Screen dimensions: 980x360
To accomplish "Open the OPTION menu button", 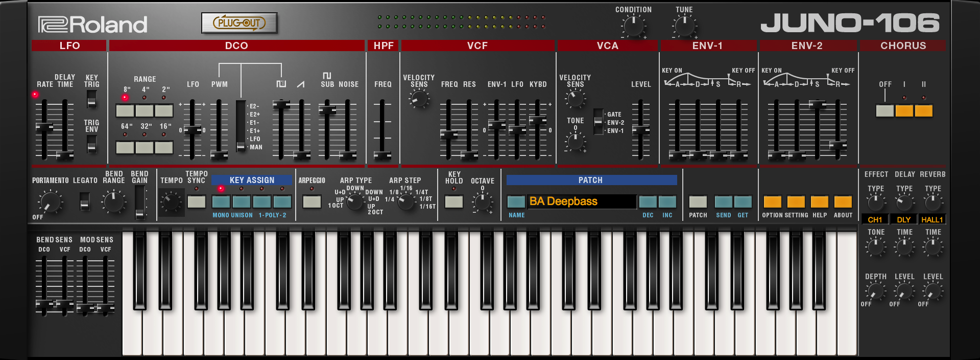I will click(773, 201).
